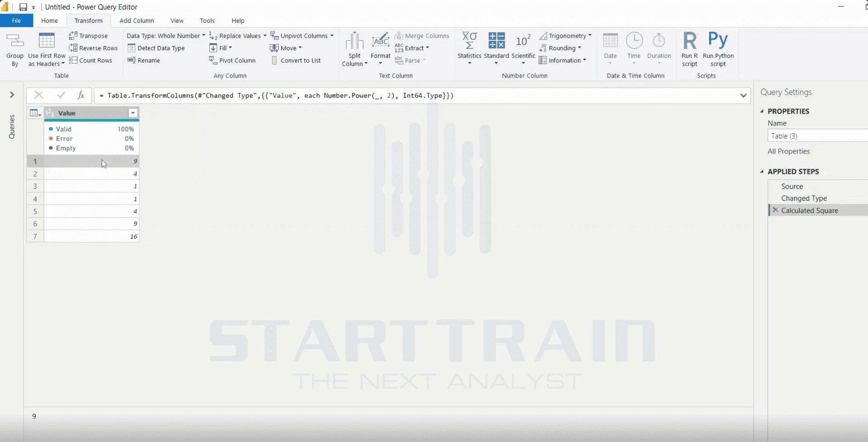Click the Transpose table icon
The width and height of the screenshot is (868, 442).
[x=73, y=35]
